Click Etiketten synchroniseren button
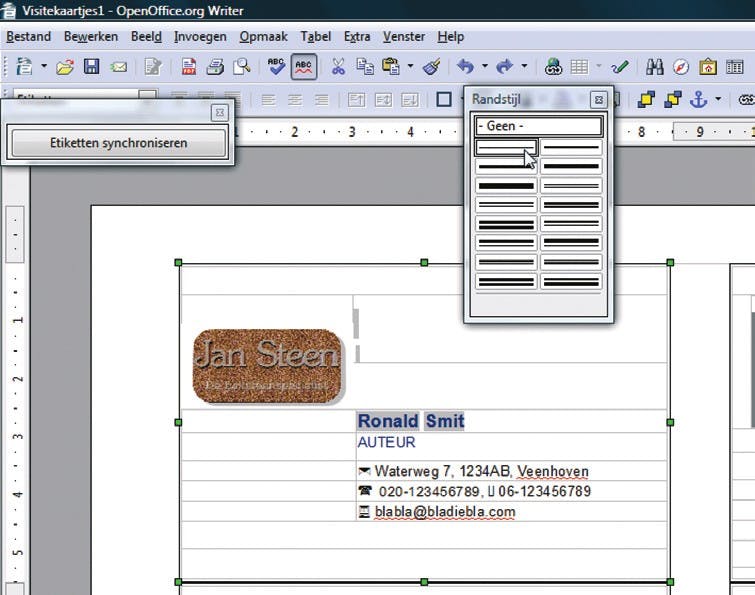The image size is (755, 595). [x=118, y=143]
